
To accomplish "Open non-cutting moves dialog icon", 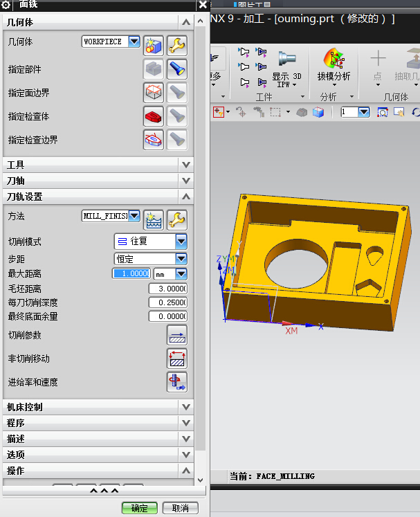I will coord(177,359).
